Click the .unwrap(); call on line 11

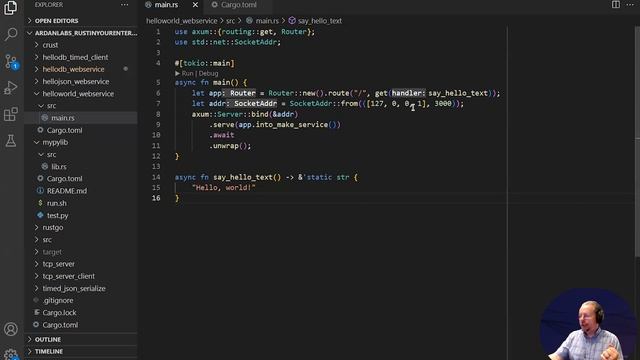click(x=230, y=146)
